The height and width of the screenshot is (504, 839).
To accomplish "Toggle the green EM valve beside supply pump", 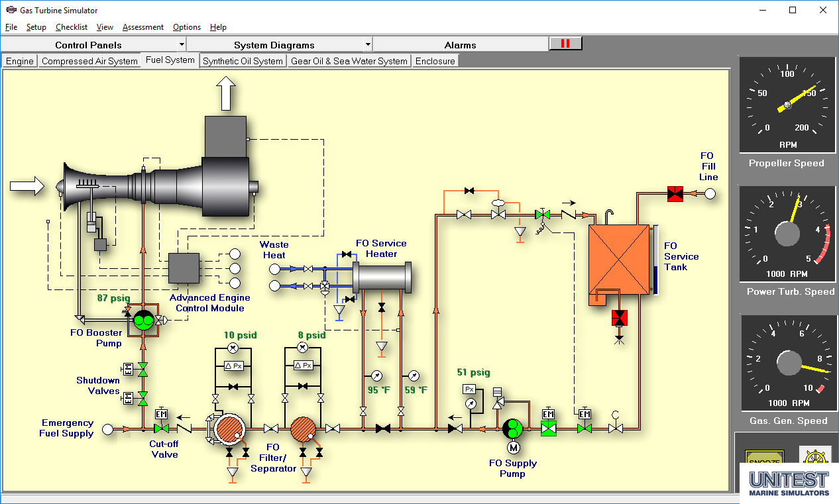I will click(548, 428).
